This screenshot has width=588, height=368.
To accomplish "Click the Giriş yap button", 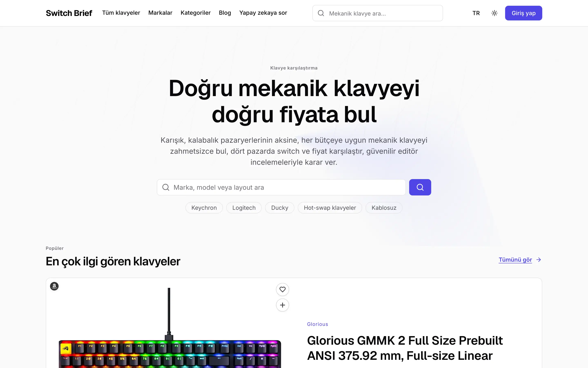I will [x=524, y=13].
